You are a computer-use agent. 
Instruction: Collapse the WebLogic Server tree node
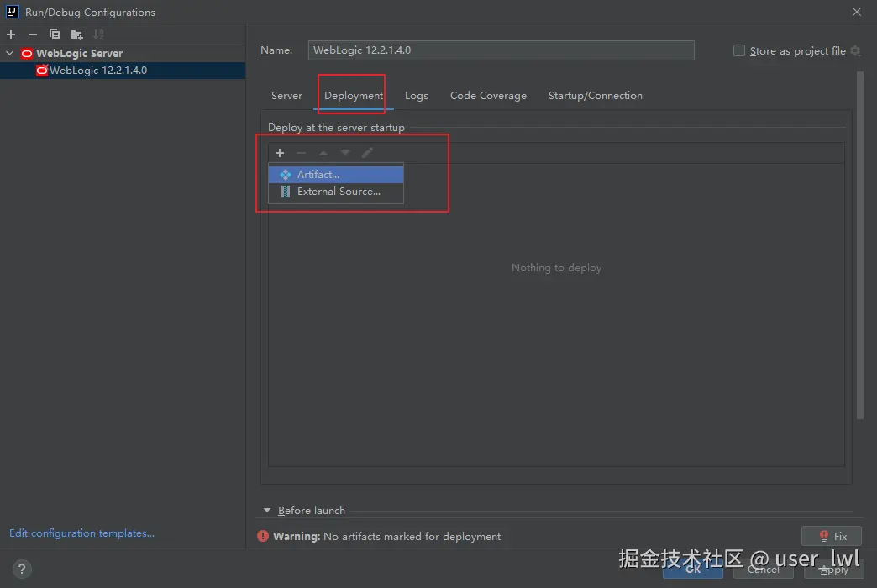[x=9, y=53]
